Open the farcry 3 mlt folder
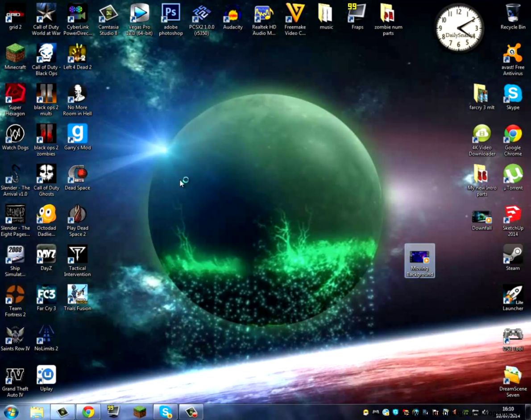Image resolution: width=531 pixels, height=420 pixels. 481,97
